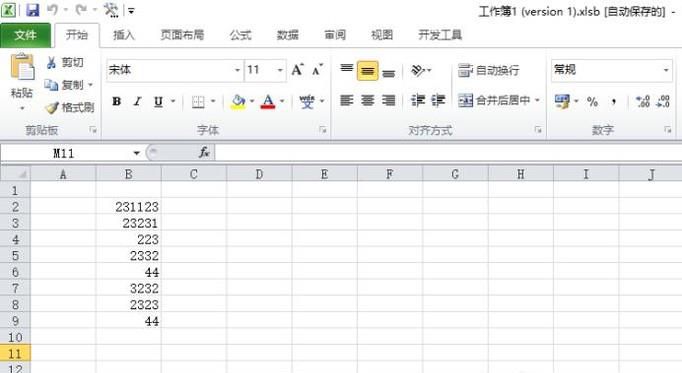This screenshot has height=373, width=682.
Task: Expand the underline style arrow
Action: (x=173, y=101)
